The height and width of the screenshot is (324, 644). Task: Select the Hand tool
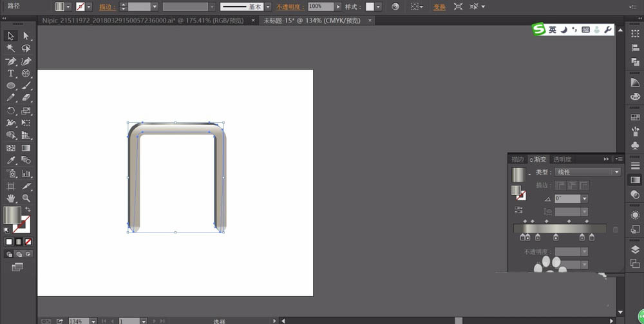pos(11,198)
